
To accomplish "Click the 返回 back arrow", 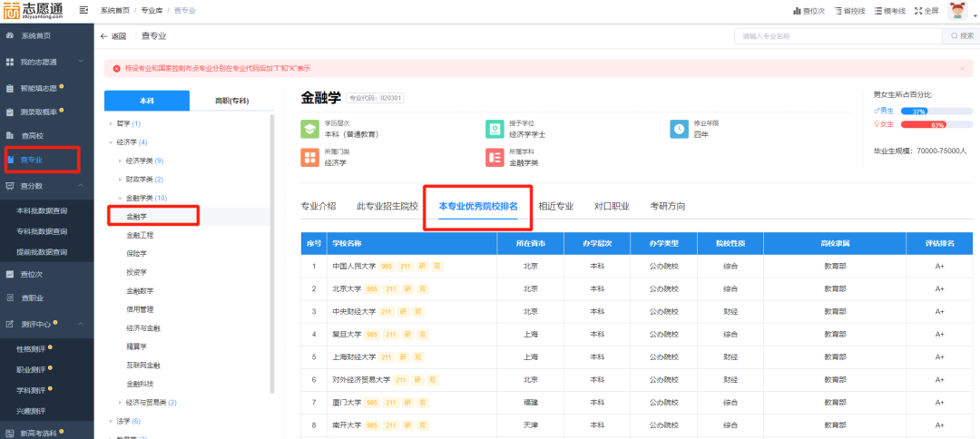I will (x=113, y=36).
